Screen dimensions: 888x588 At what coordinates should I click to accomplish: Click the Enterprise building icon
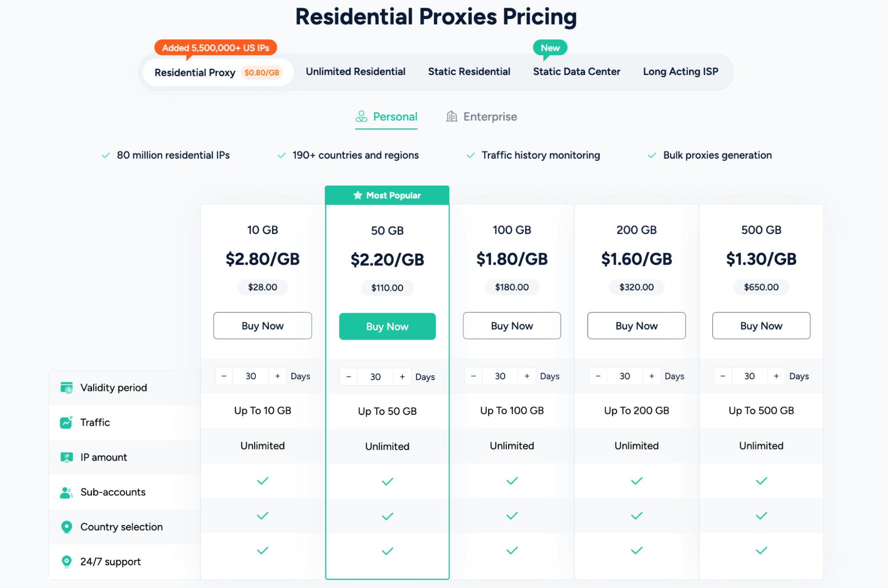(x=451, y=116)
